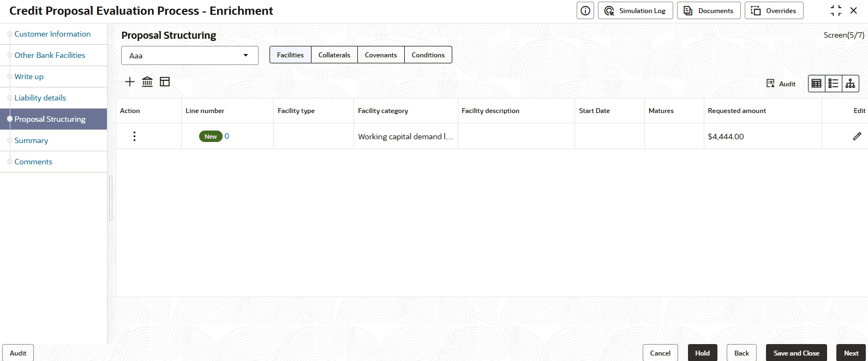Screen dimensions: 868x361
Task: Switch to the Covenants tab
Action: coord(381,55)
